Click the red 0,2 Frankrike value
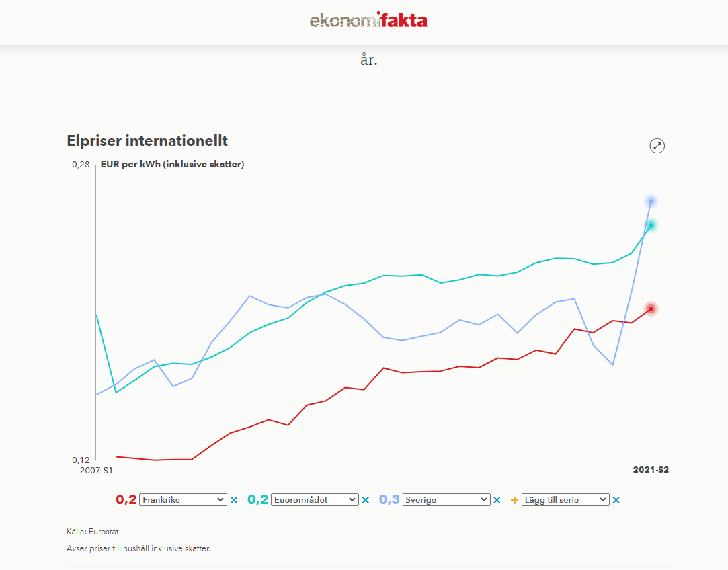This screenshot has width=728, height=570. click(x=126, y=499)
